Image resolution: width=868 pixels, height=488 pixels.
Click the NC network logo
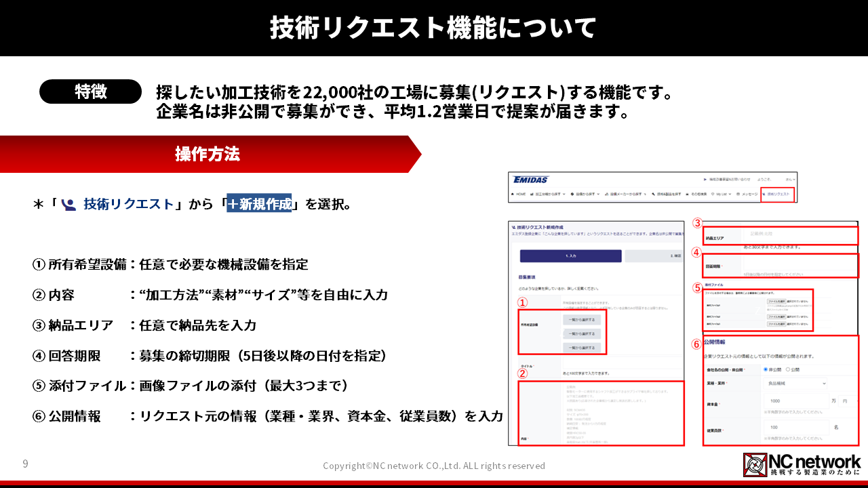click(802, 465)
